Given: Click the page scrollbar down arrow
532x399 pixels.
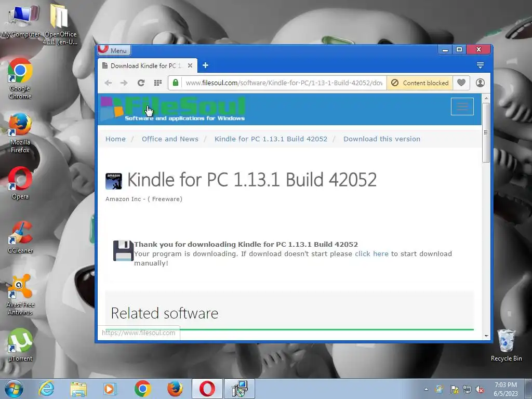Looking at the screenshot, I should click(486, 336).
